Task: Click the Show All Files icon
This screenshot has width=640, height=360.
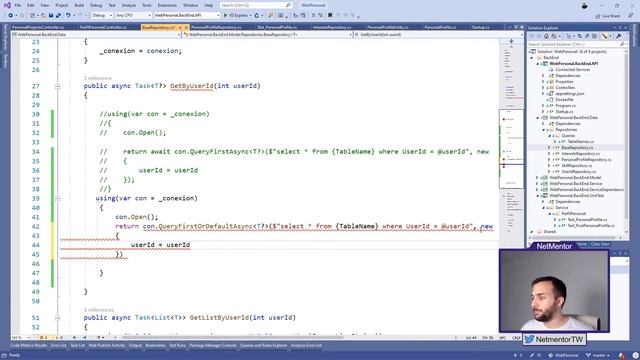Action: click(x=594, y=36)
